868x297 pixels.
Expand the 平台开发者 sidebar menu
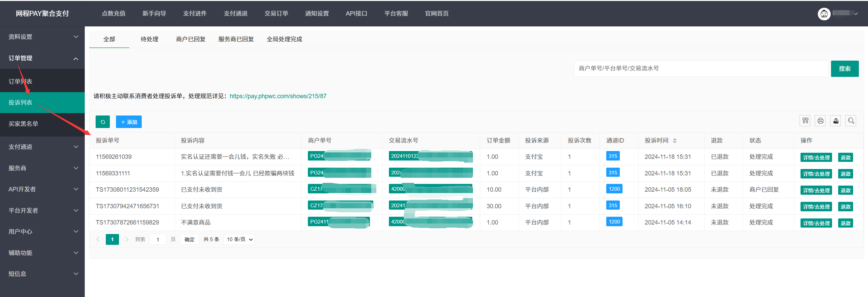[42, 211]
